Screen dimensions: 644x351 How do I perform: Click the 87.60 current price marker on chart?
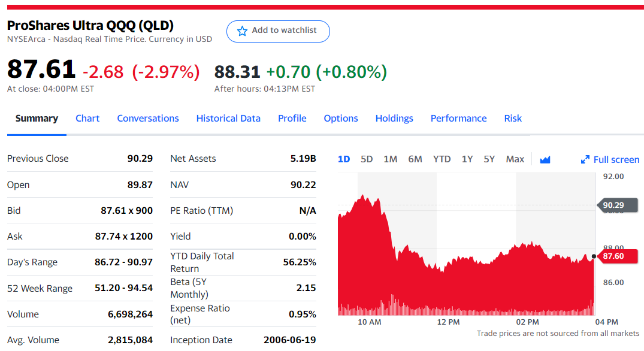point(616,256)
